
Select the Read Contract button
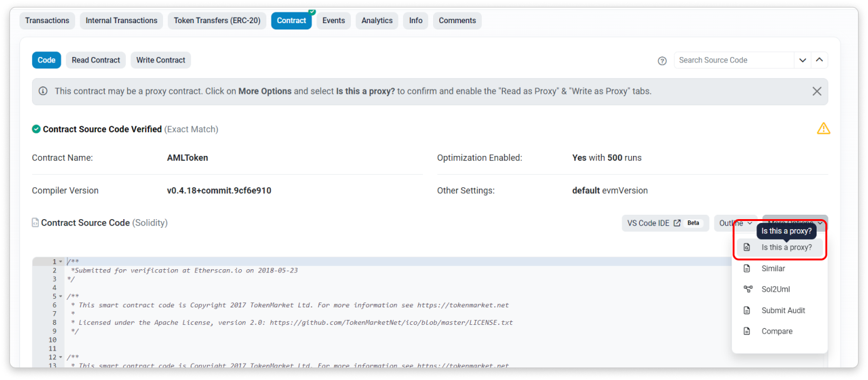tap(96, 60)
